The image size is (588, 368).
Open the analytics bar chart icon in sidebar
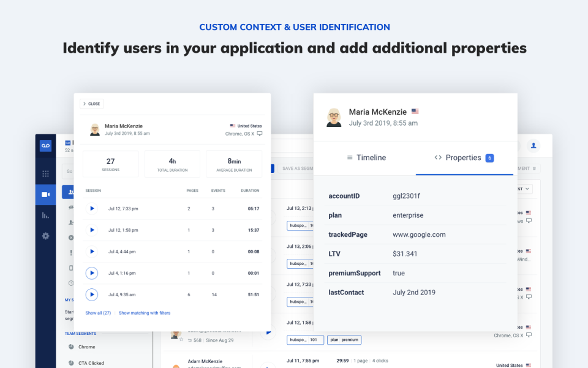[45, 215]
